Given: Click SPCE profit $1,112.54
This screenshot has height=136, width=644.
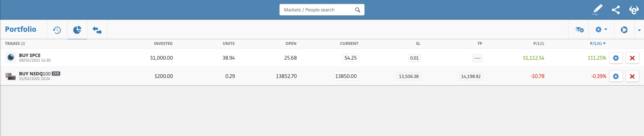Looking at the screenshot, I should [534, 58].
